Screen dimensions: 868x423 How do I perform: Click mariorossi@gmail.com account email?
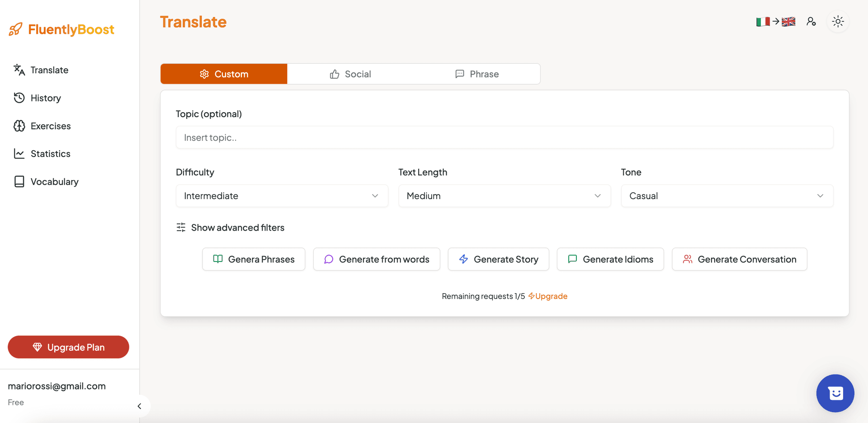pos(57,386)
